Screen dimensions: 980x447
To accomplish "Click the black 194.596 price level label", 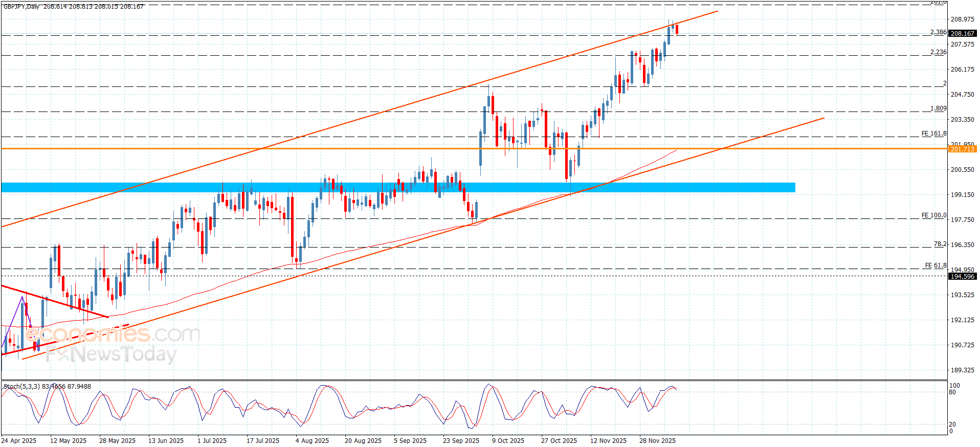I will [x=962, y=277].
